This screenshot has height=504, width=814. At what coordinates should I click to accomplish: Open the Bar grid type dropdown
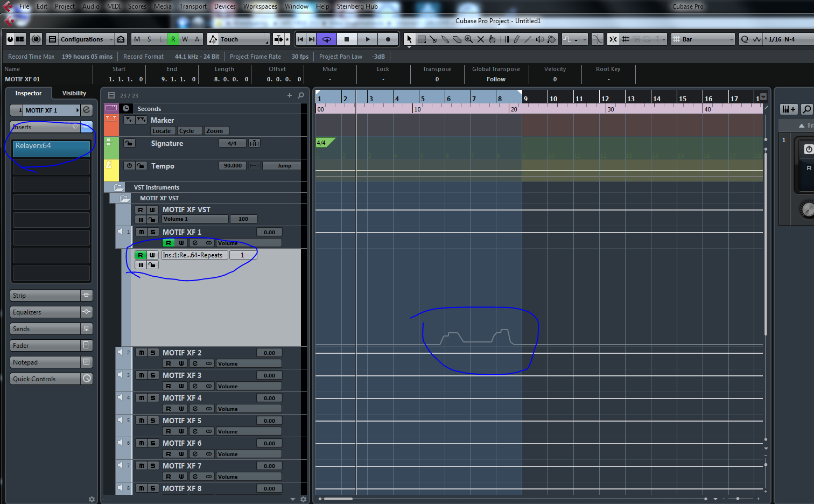pyautogui.click(x=703, y=39)
